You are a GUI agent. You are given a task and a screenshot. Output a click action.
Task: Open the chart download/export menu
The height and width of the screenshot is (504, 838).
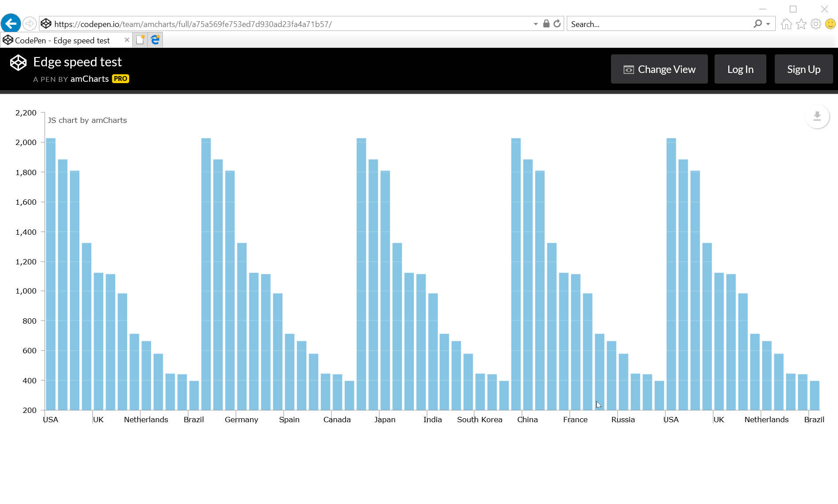tap(817, 116)
